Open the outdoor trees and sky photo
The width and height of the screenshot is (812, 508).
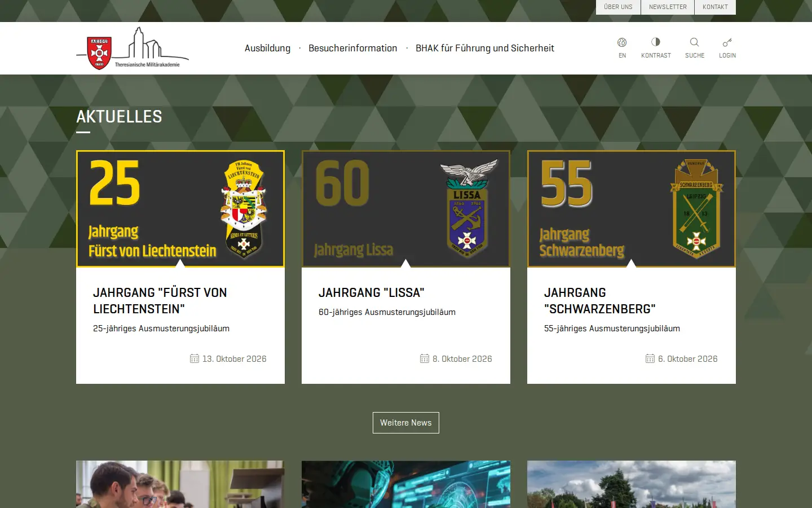632,484
